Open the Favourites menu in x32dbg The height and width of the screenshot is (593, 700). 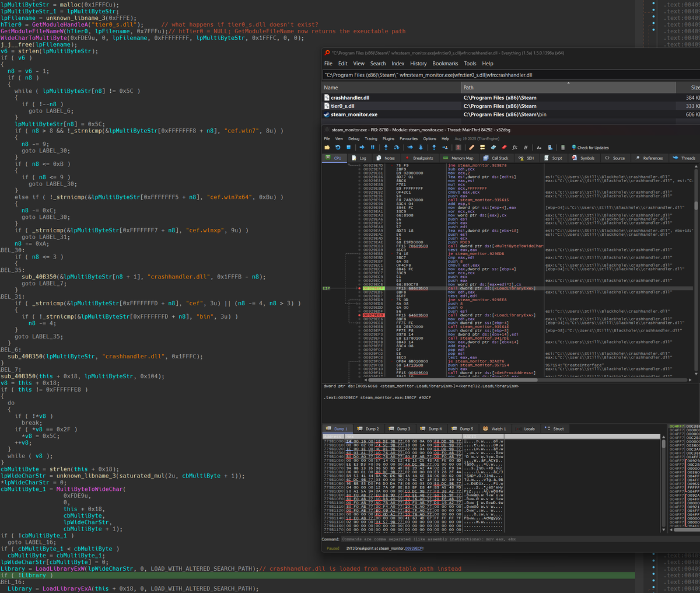tap(408, 139)
